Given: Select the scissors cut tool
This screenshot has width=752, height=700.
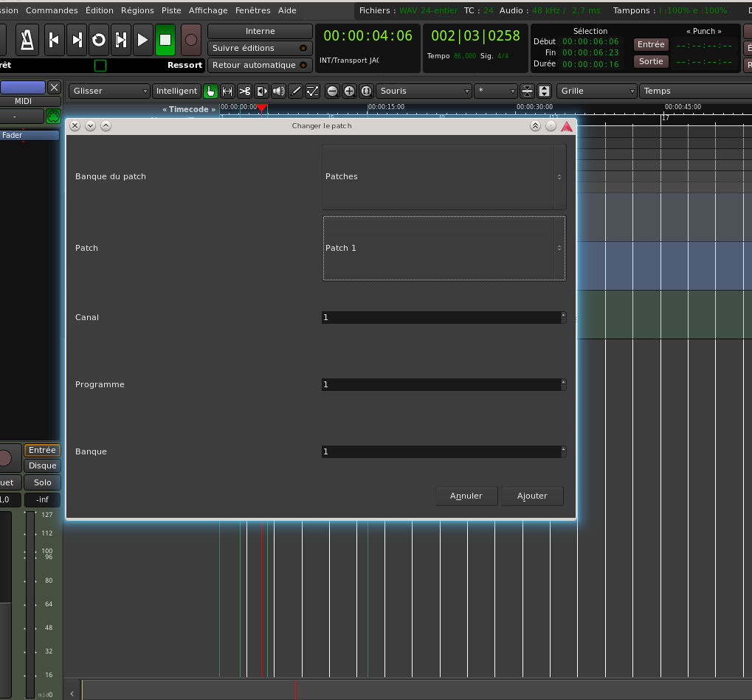Looking at the screenshot, I should [x=245, y=91].
